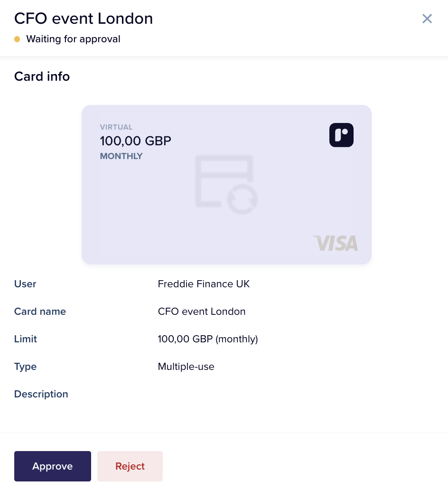Click the "Description" field label
Image resolution: width=448 pixels, height=490 pixels.
41,394
